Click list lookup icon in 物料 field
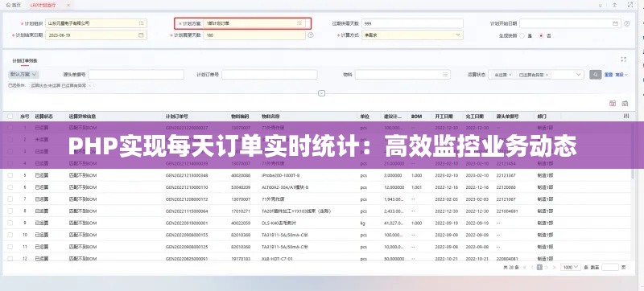 tap(445, 75)
